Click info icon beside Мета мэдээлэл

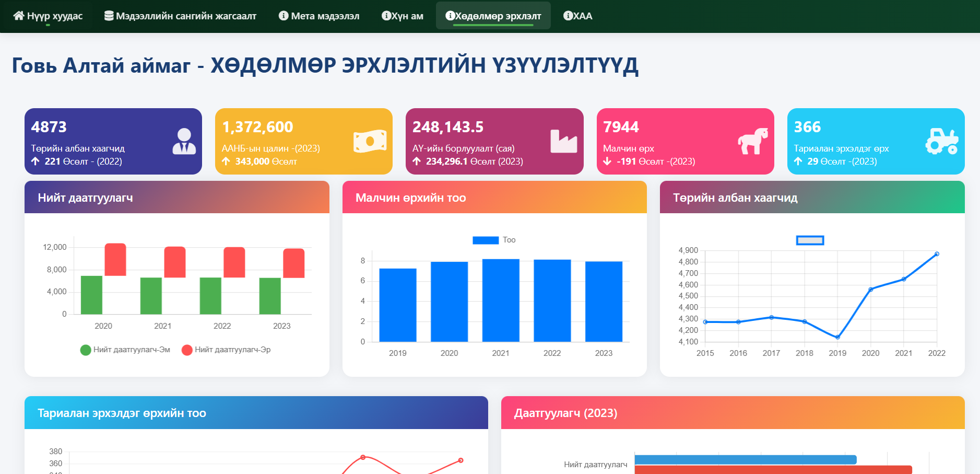tap(284, 16)
